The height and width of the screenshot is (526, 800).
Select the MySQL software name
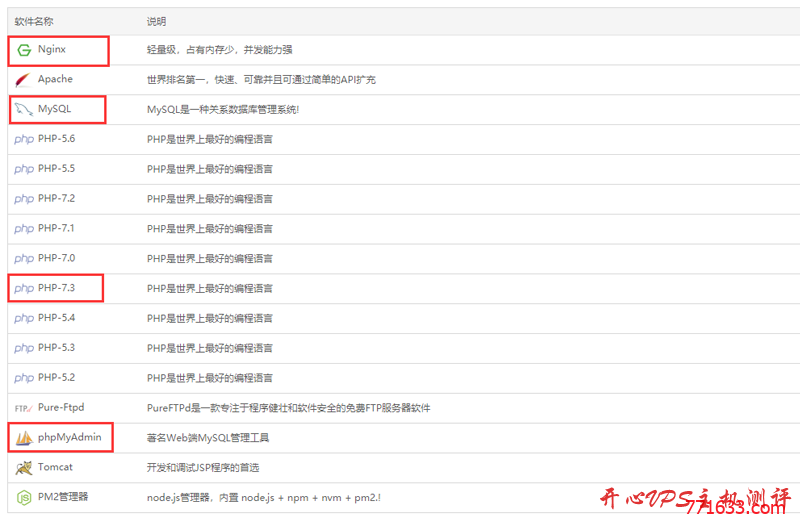[55, 109]
